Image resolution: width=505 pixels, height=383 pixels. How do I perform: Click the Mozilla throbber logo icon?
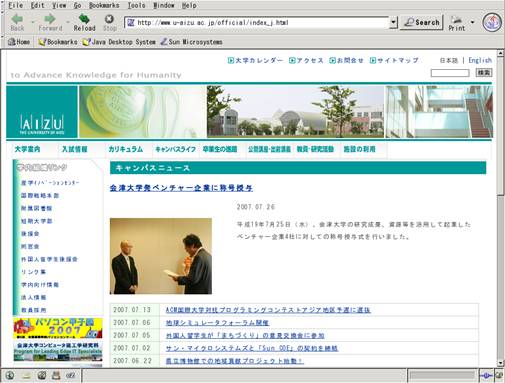coord(492,23)
